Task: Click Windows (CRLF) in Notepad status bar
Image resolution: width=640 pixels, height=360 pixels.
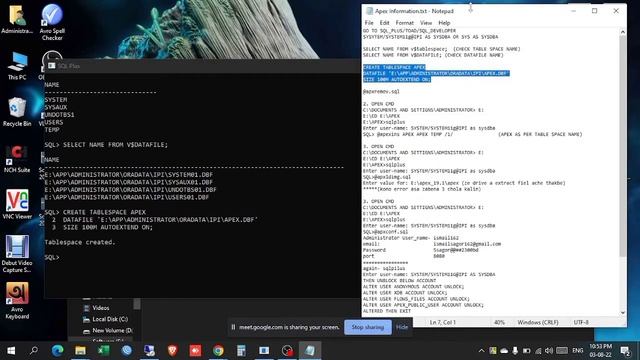Action: point(538,322)
